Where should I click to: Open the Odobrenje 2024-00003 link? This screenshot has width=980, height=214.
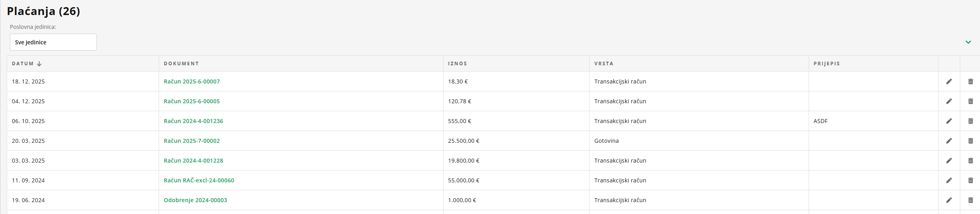(195, 200)
